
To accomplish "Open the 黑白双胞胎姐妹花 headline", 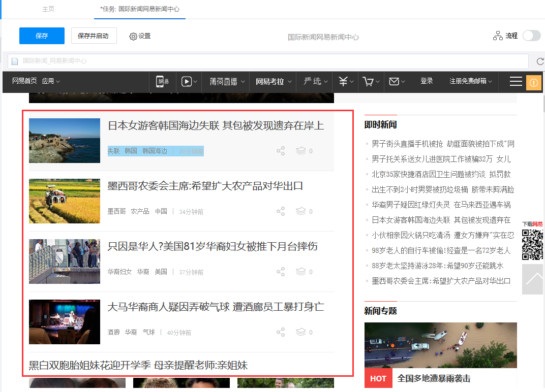I will pos(138,365).
